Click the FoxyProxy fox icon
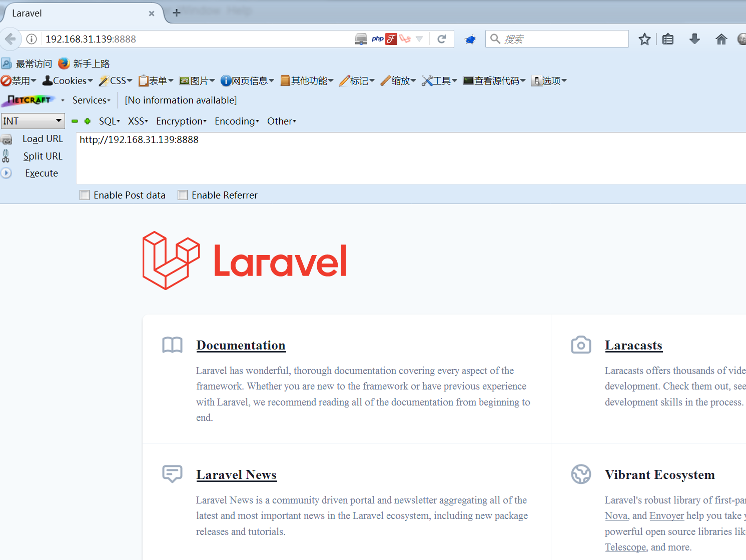The width and height of the screenshot is (746, 560). [x=469, y=38]
